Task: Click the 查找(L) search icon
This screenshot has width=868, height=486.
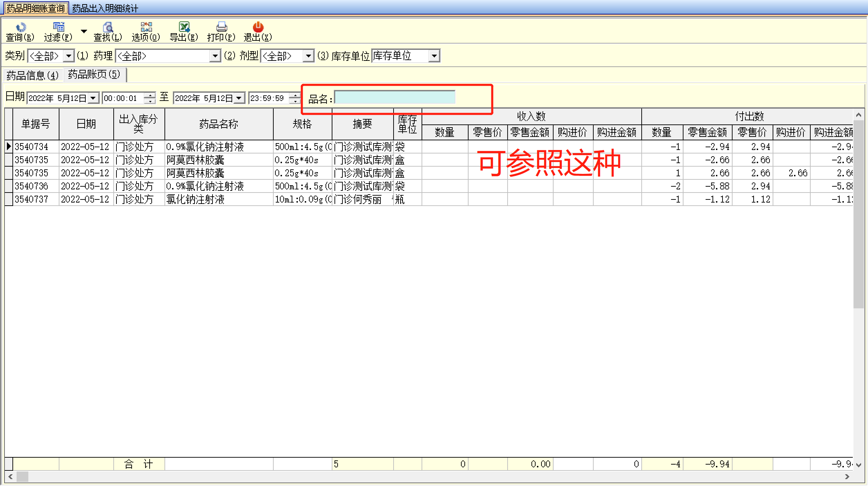Action: [108, 27]
